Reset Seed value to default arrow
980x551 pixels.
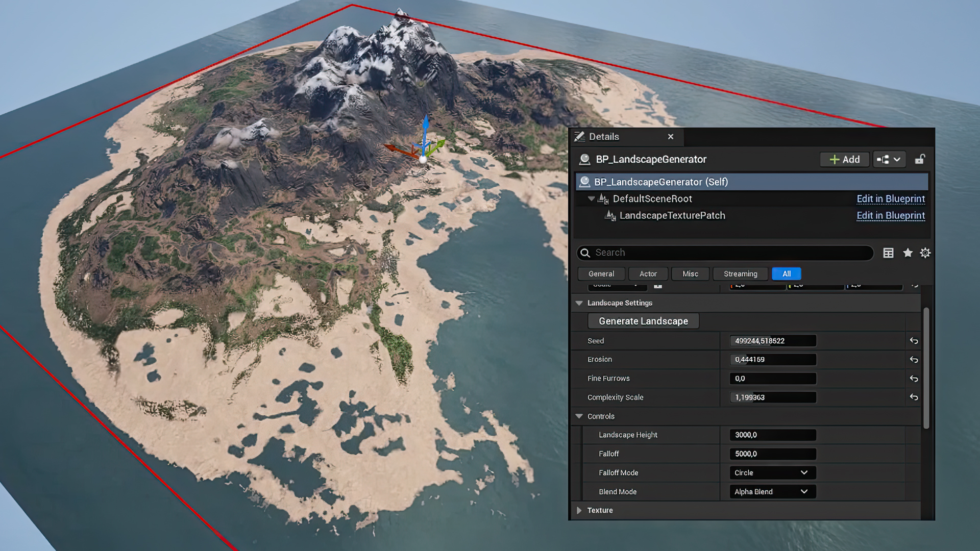coord(914,341)
